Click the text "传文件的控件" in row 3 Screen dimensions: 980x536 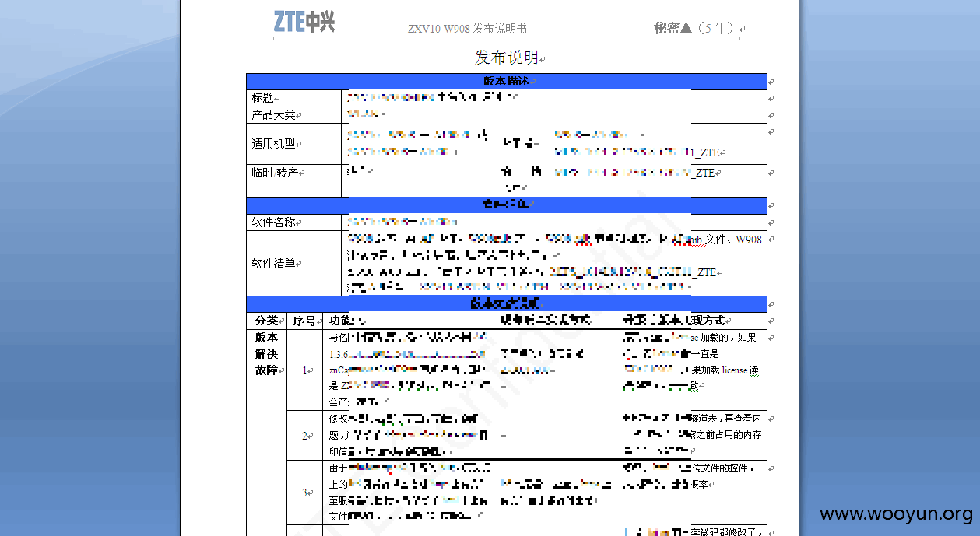(722, 468)
